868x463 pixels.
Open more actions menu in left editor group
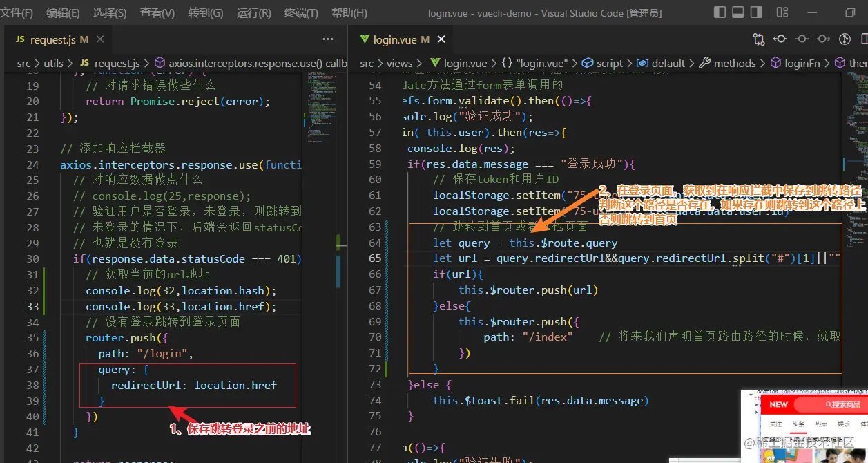click(328, 39)
